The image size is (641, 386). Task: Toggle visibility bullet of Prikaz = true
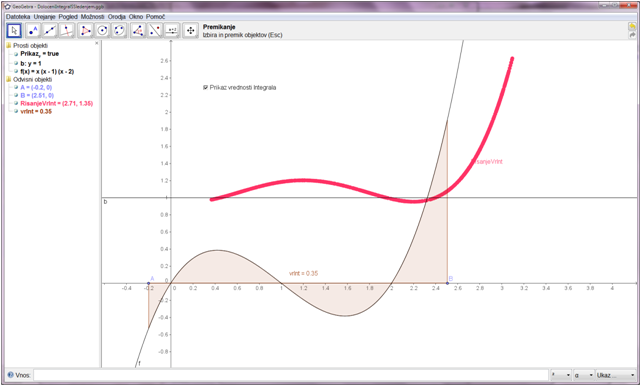(x=16, y=54)
